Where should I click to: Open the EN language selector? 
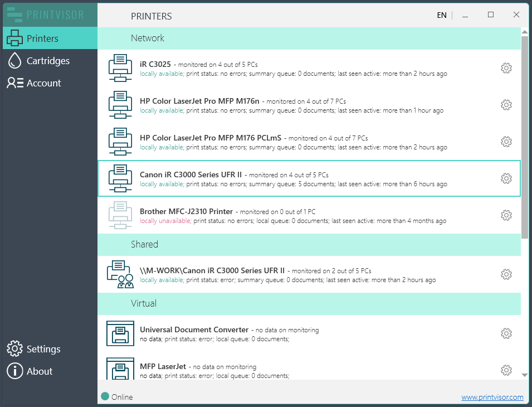pos(441,15)
